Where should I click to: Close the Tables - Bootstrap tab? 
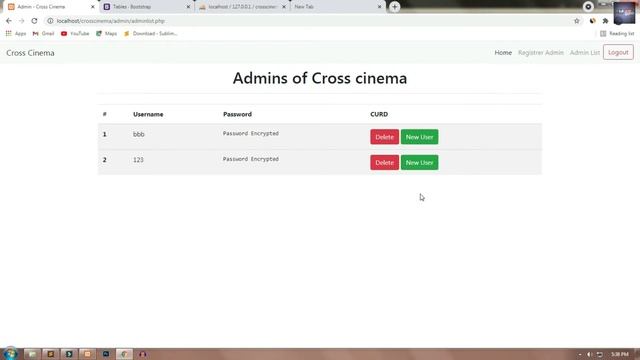point(188,7)
